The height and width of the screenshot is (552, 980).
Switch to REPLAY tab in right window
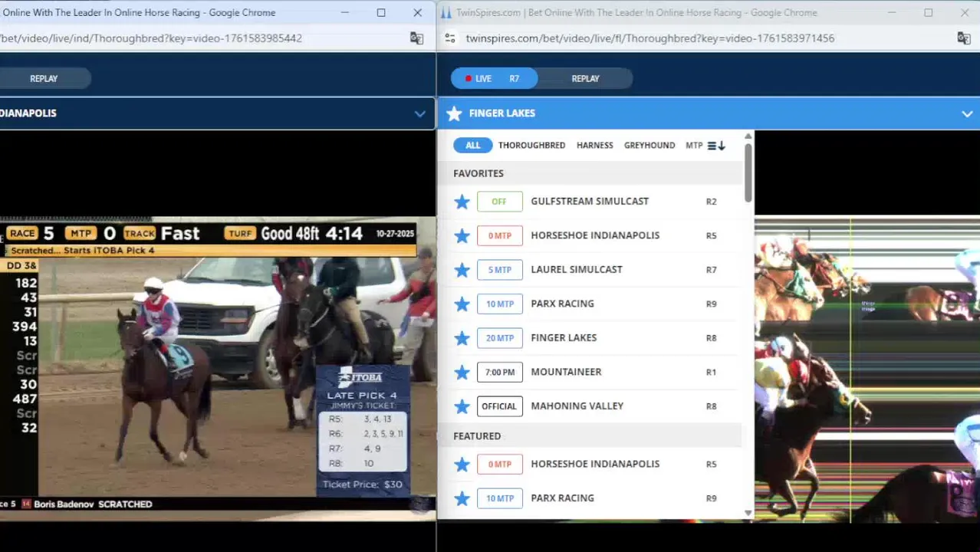(585, 78)
